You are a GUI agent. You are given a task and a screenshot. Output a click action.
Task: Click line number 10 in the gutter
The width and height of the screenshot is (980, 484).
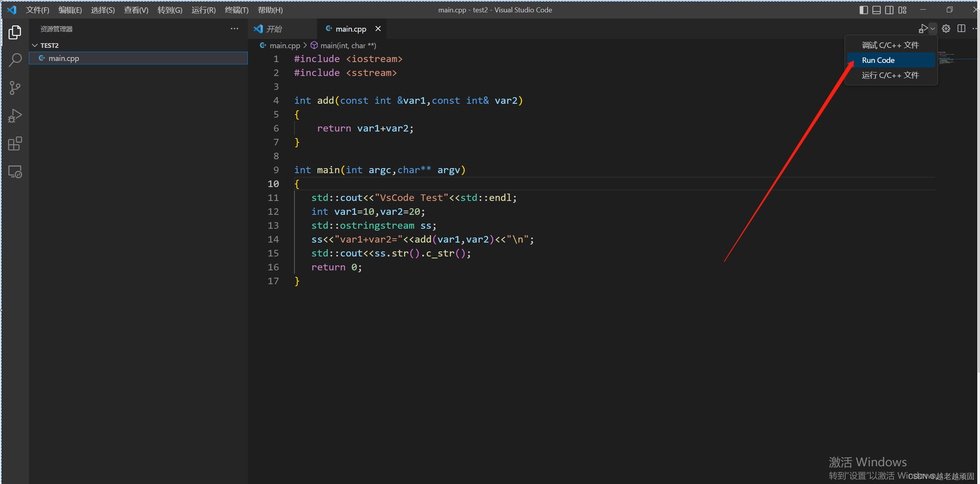point(273,184)
